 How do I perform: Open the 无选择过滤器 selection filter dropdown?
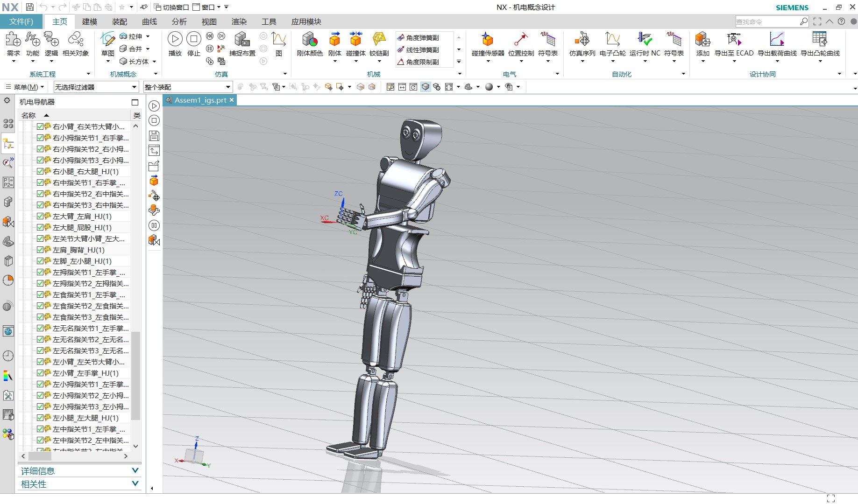coord(96,87)
